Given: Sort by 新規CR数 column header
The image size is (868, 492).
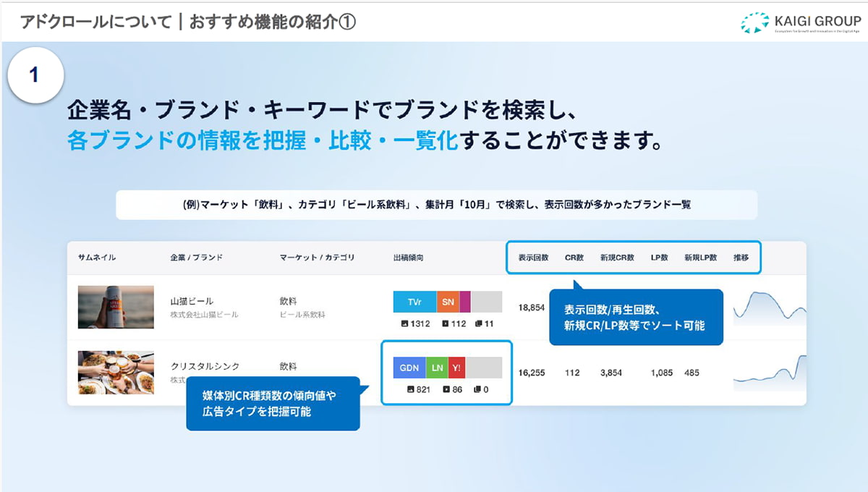Looking at the screenshot, I should pyautogui.click(x=617, y=258).
